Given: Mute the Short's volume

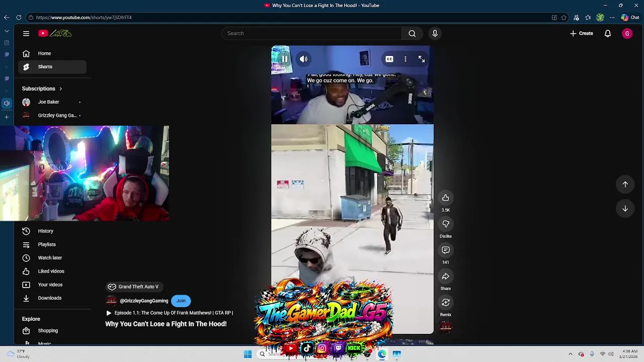Looking at the screenshot, I should (303, 59).
